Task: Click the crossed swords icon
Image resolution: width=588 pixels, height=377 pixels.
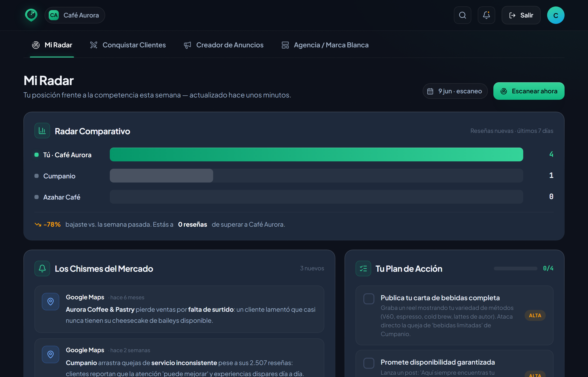Action: [94, 45]
